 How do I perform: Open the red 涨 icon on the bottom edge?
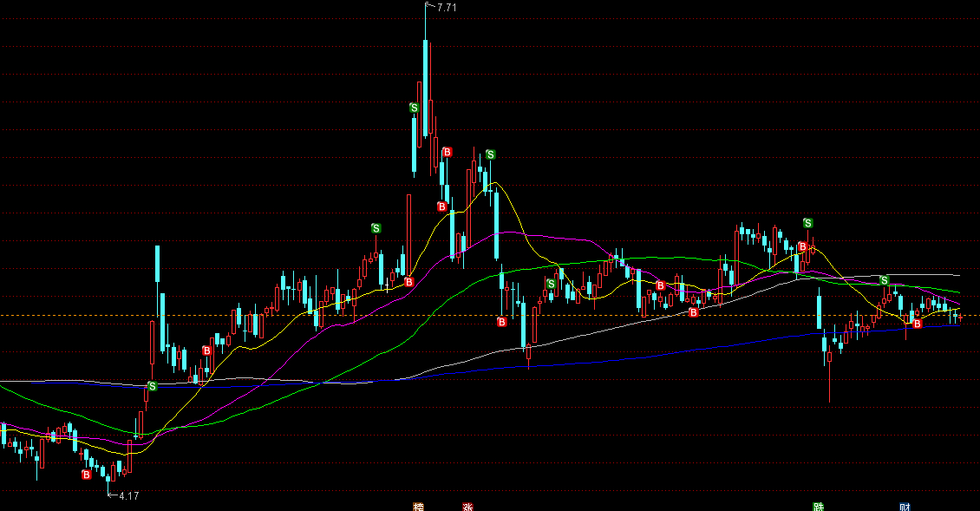pos(467,507)
